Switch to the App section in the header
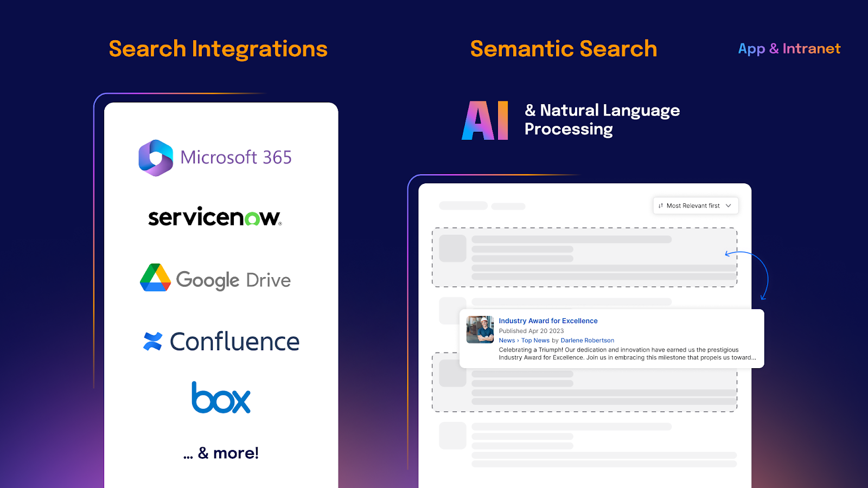The height and width of the screenshot is (488, 868). pos(751,49)
